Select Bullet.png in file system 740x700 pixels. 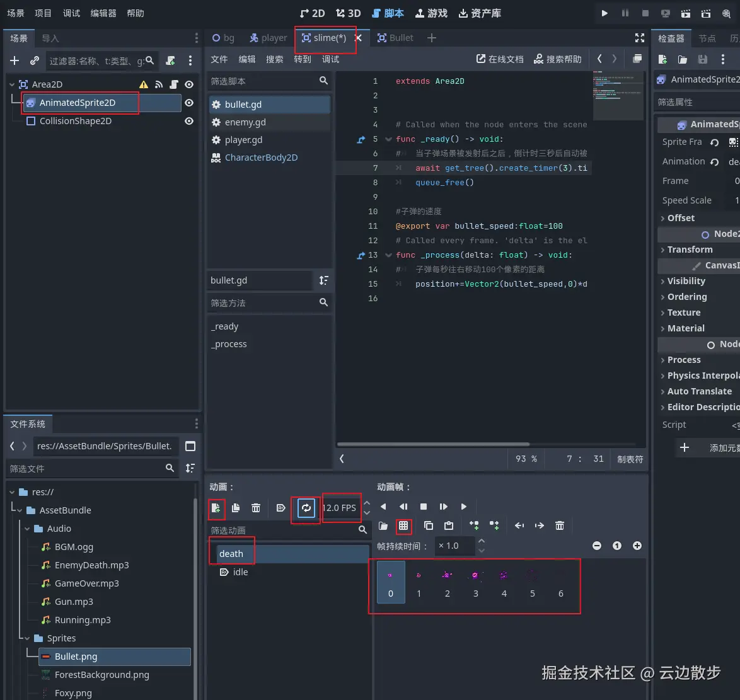tap(115, 657)
